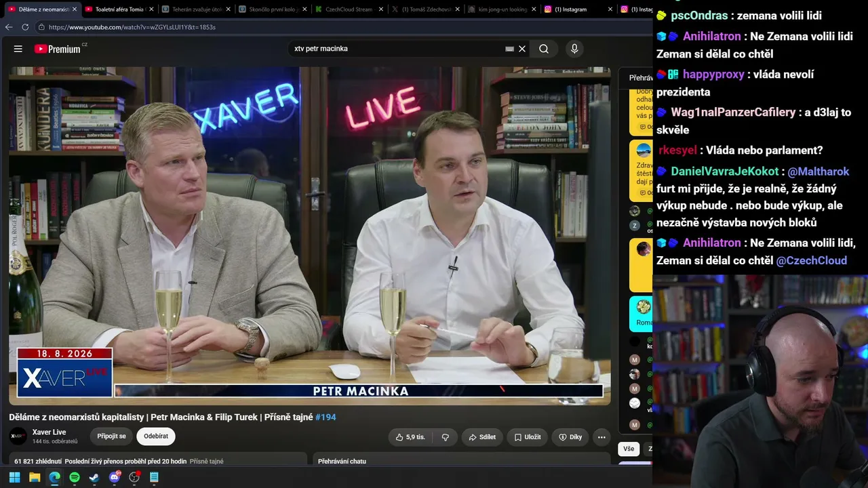This screenshot has width=868, height=488.
Task: Start voice search with the microphone button
Action: click(x=574, y=49)
